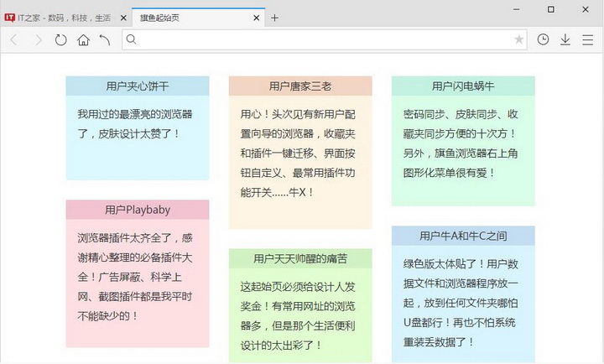
Task: Click the 用户唐家三老 card header
Action: point(300,86)
